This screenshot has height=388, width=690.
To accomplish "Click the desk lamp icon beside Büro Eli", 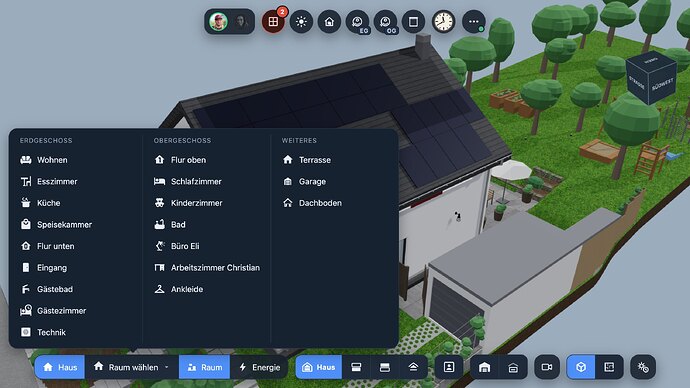I will tap(159, 246).
